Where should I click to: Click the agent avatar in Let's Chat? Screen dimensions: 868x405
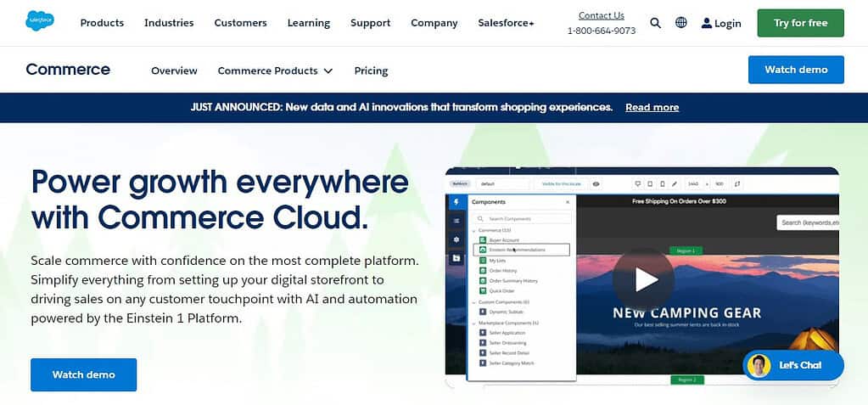point(759,365)
